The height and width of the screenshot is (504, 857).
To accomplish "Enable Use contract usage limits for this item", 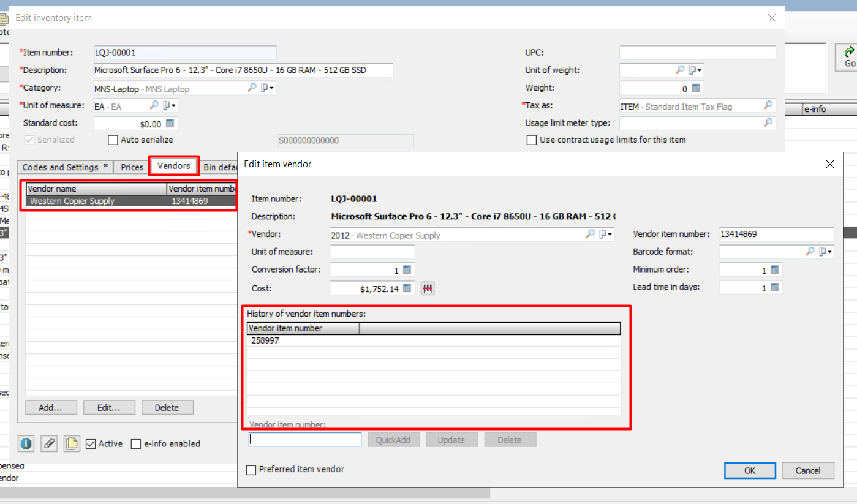I will (532, 140).
